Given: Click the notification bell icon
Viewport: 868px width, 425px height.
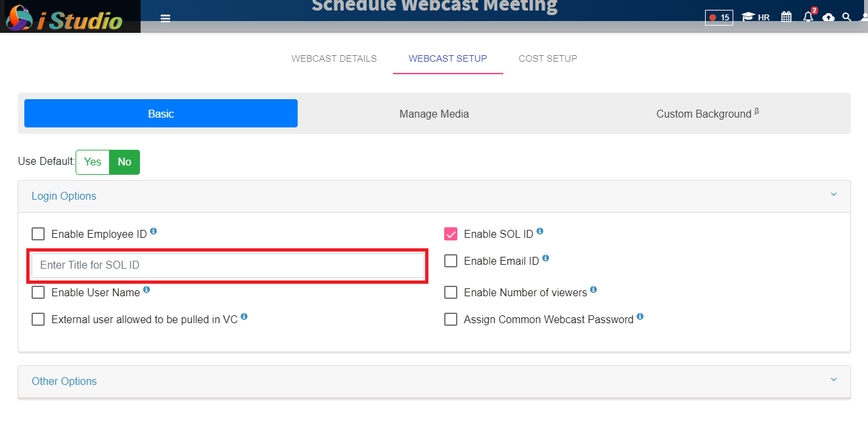Looking at the screenshot, I should 808,17.
